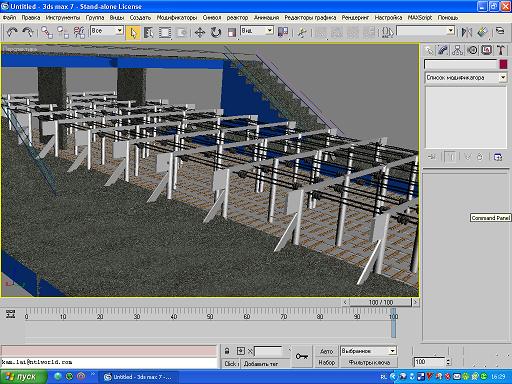Viewport: 512px width, 384px height.
Task: Click the Redo arrow icon
Action: coord(28,32)
